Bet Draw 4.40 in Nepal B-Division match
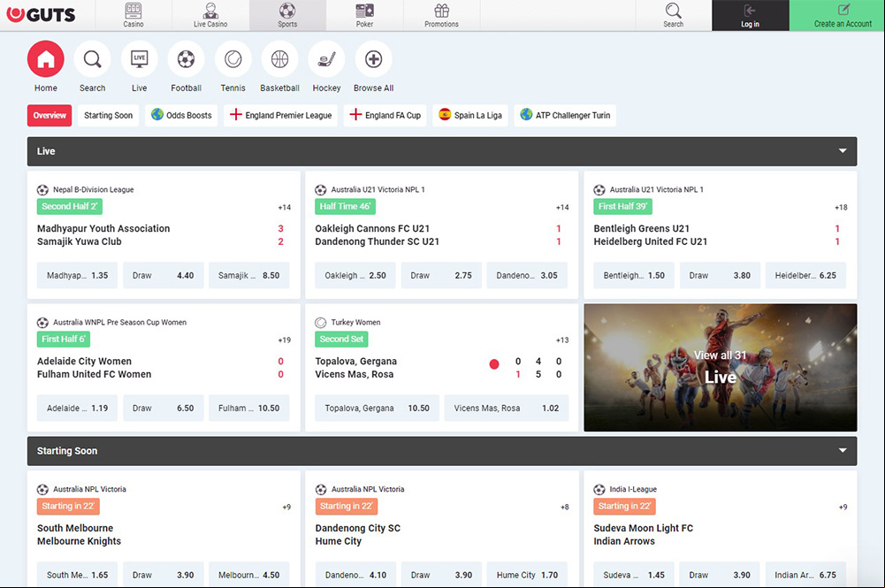The height and width of the screenshot is (588, 885). tap(163, 275)
